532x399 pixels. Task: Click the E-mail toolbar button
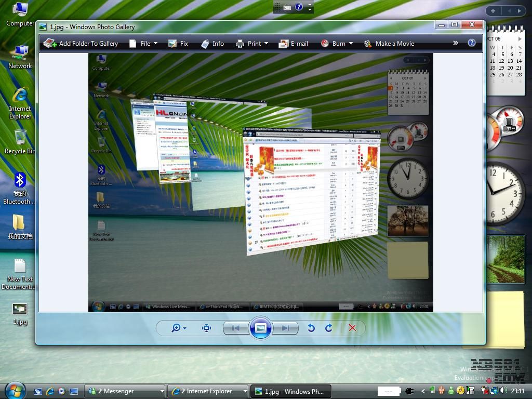[x=294, y=44]
